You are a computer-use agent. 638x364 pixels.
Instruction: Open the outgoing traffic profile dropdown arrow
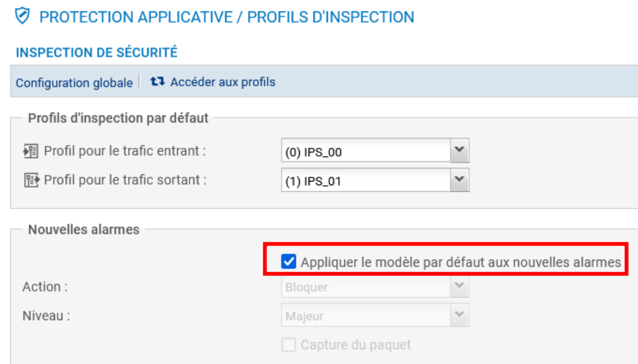460,180
